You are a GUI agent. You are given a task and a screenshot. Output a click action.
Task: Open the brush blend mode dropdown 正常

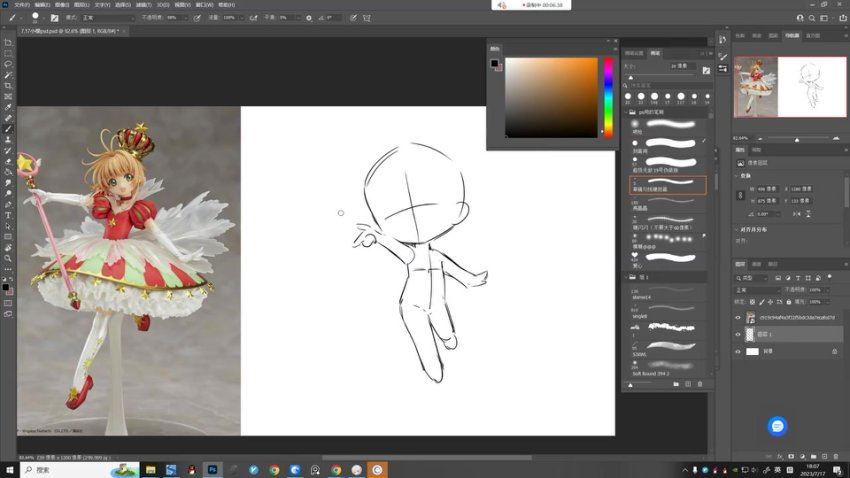(x=108, y=18)
